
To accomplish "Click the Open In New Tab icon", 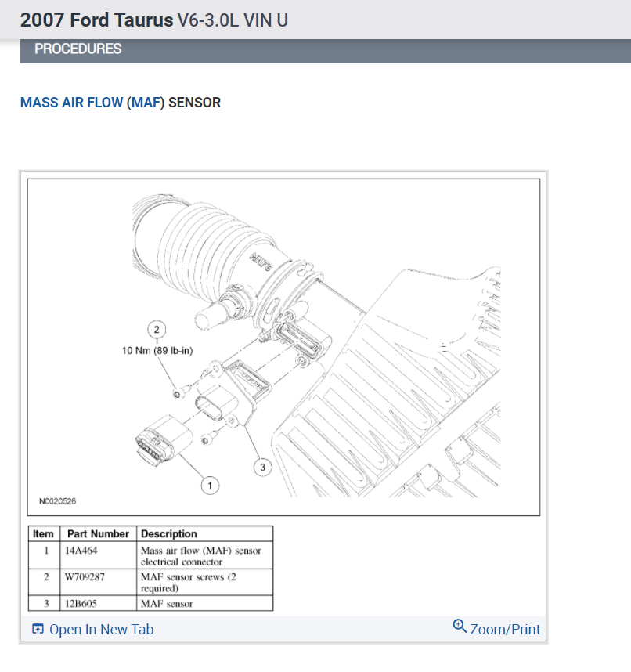I will (x=38, y=629).
